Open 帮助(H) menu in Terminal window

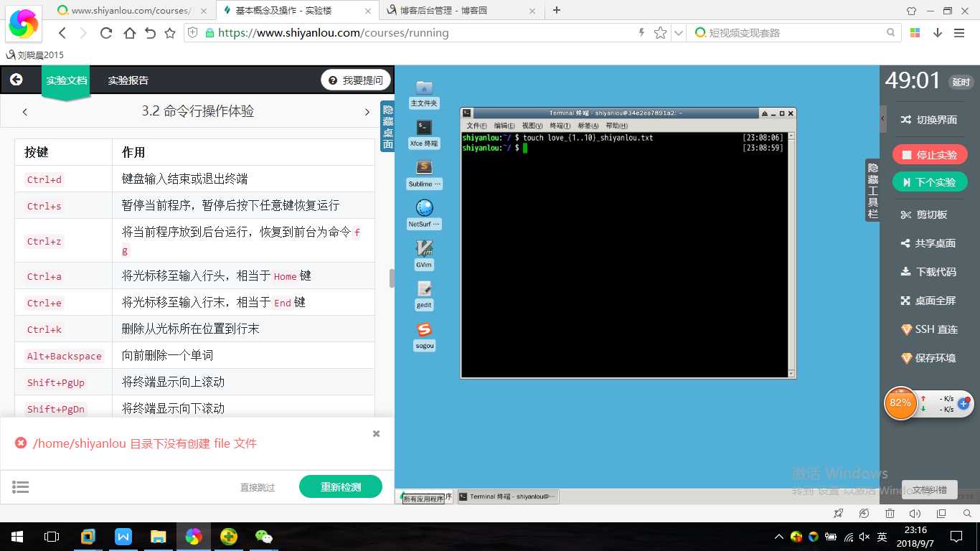pyautogui.click(x=617, y=126)
